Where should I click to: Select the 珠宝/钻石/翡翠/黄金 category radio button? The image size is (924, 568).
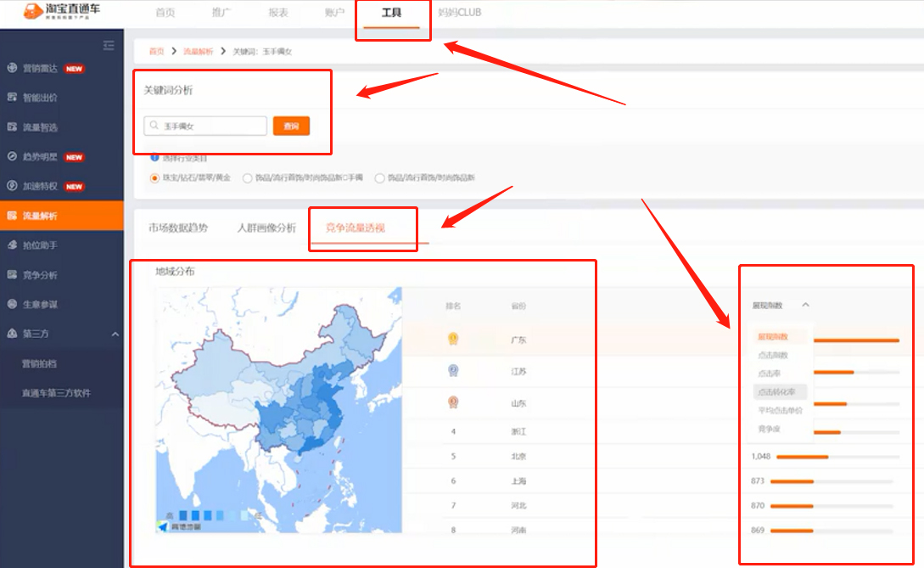[154, 178]
